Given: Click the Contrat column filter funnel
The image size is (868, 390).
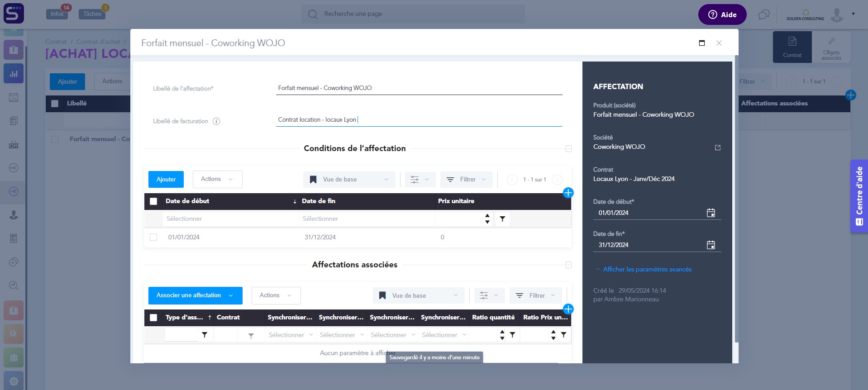Looking at the screenshot, I should coord(251,335).
